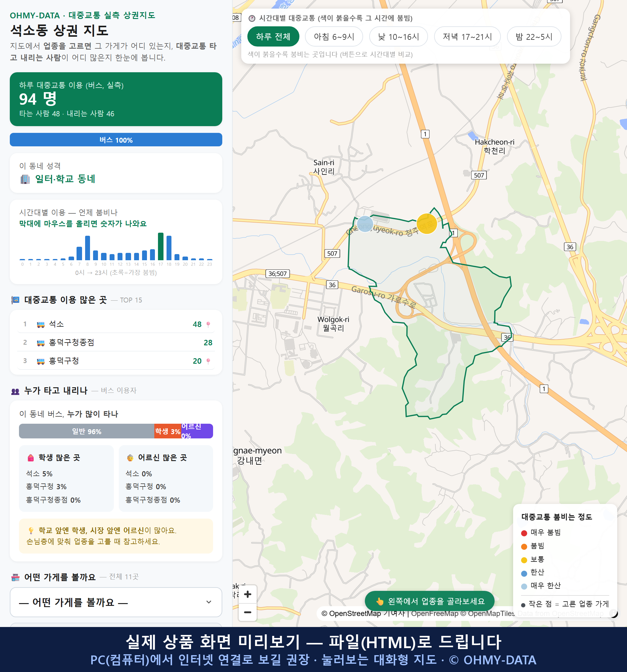
Task: Zoom in on the map with plus button
Action: point(247,594)
